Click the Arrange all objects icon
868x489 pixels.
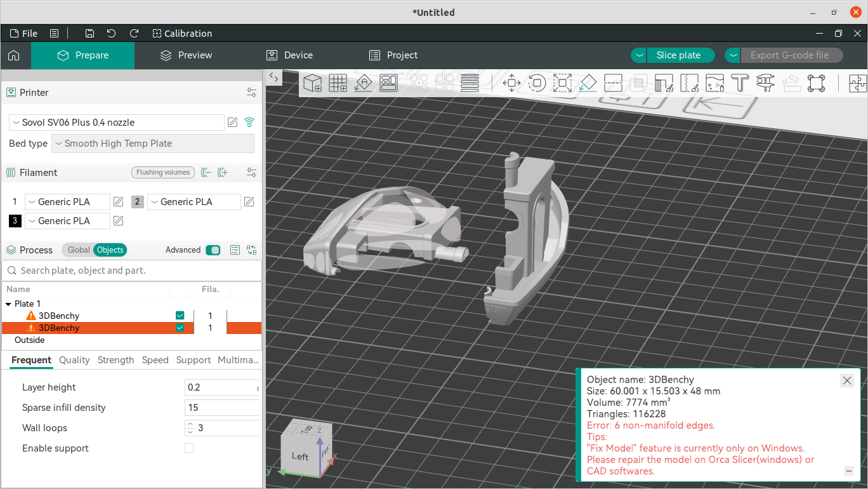(389, 83)
